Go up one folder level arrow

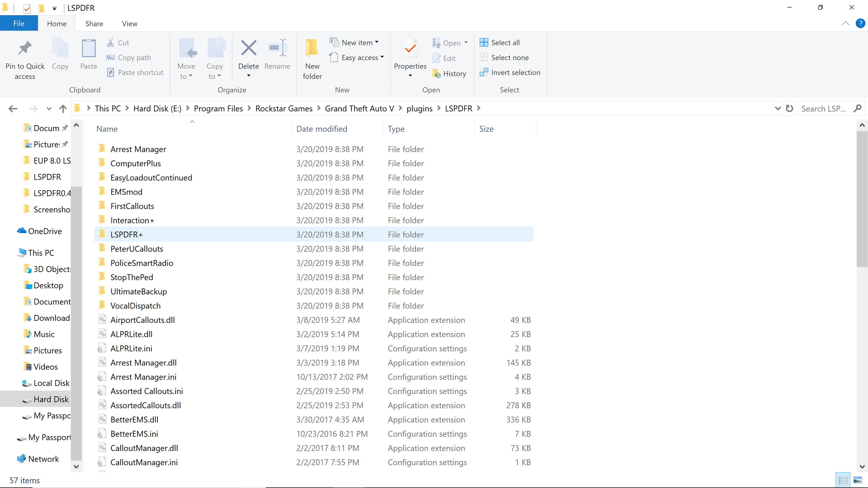click(63, 108)
